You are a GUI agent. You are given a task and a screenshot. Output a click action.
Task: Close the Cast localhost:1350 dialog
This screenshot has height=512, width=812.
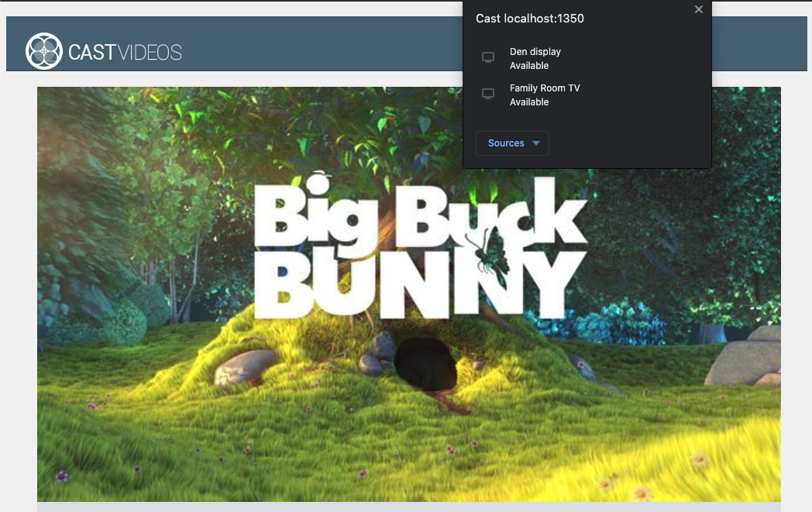click(698, 9)
